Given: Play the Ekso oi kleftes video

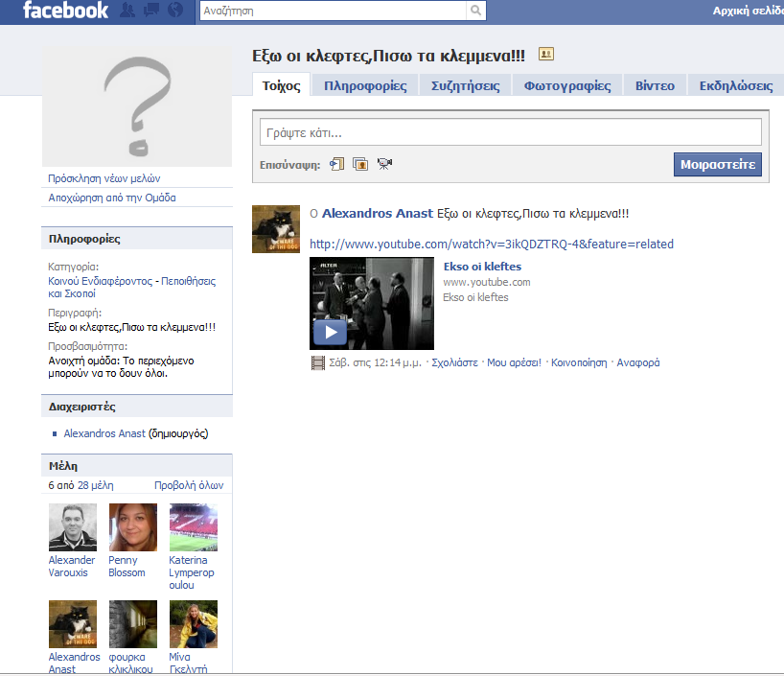Looking at the screenshot, I should tap(330, 332).
